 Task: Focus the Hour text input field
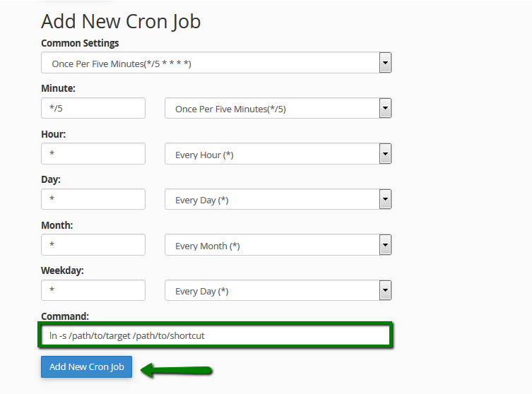coord(93,154)
